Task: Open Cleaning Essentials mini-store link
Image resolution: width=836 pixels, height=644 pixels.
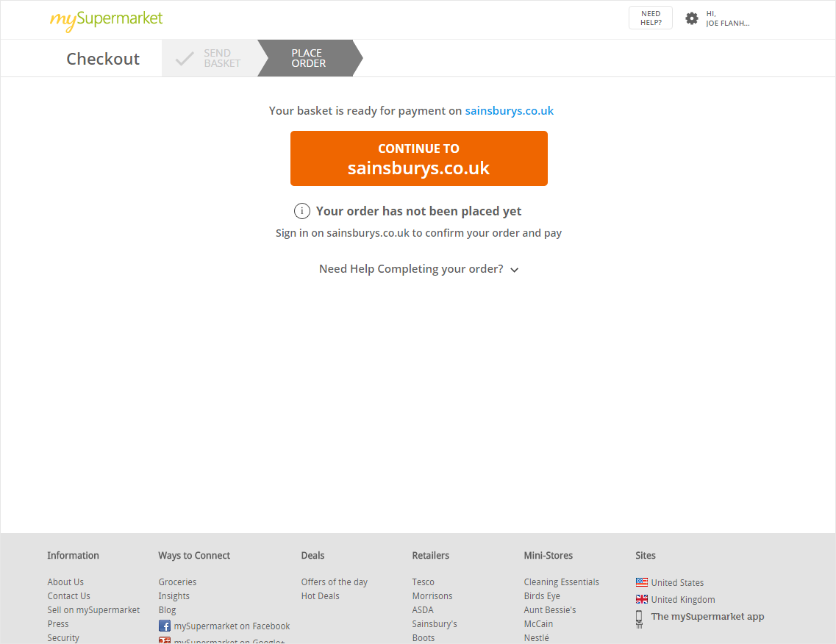Action: [x=562, y=582]
